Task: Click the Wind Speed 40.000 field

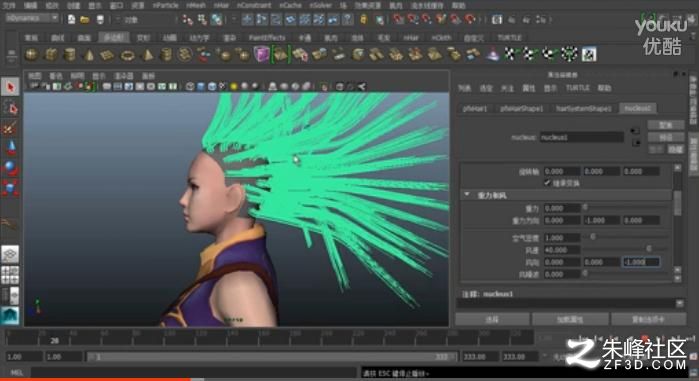Action: pos(562,250)
